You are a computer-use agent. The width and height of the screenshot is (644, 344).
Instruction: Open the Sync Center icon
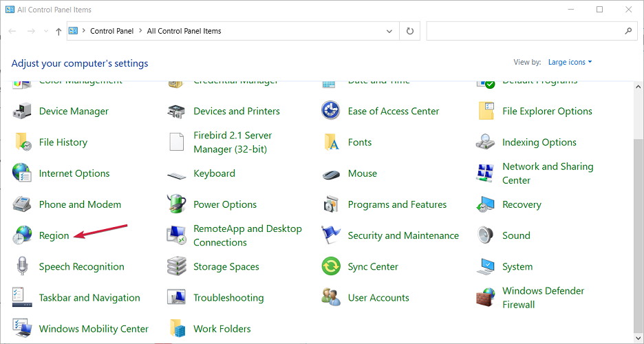click(331, 266)
